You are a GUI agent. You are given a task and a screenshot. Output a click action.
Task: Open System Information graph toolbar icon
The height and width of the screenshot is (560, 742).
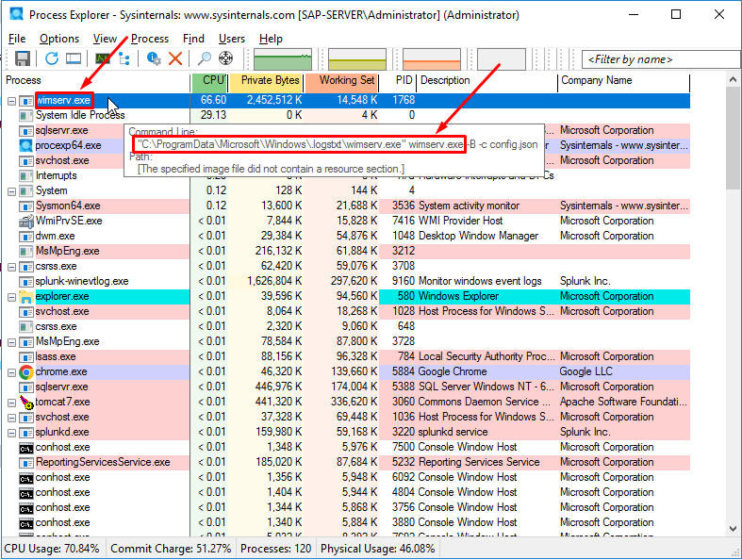click(x=103, y=58)
